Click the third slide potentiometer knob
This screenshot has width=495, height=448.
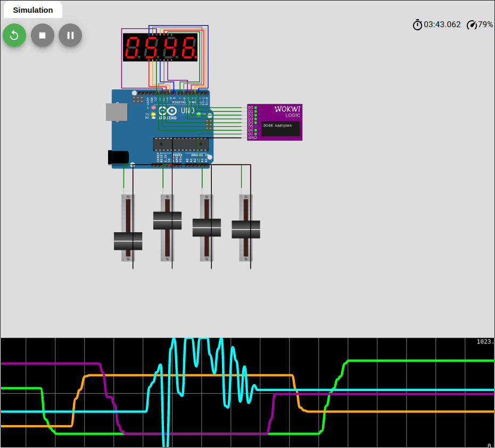207,227
